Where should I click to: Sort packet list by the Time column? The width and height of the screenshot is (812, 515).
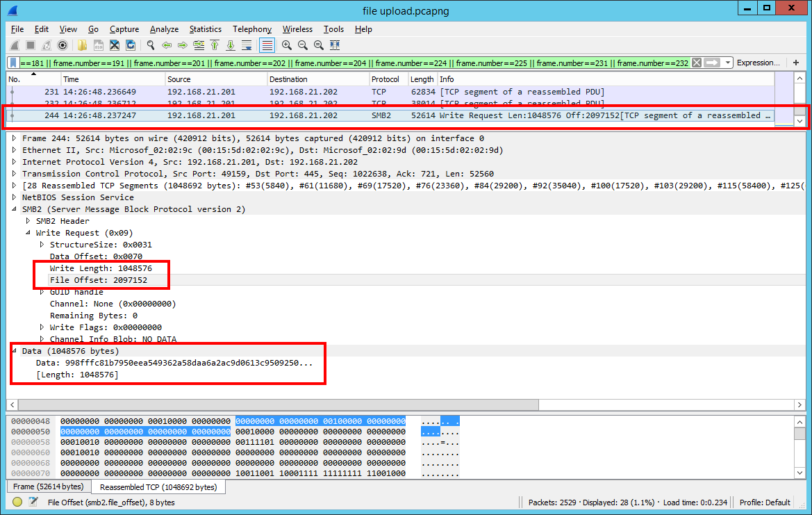113,79
